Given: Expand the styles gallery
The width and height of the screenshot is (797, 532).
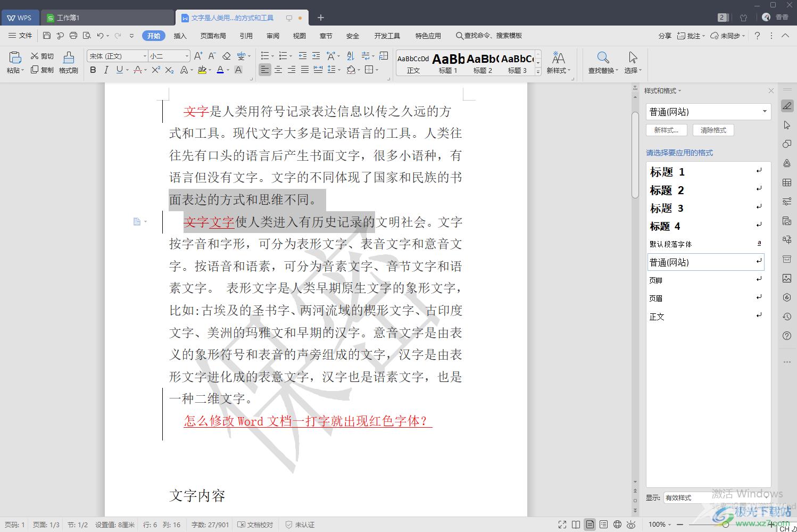Looking at the screenshot, I should point(538,71).
